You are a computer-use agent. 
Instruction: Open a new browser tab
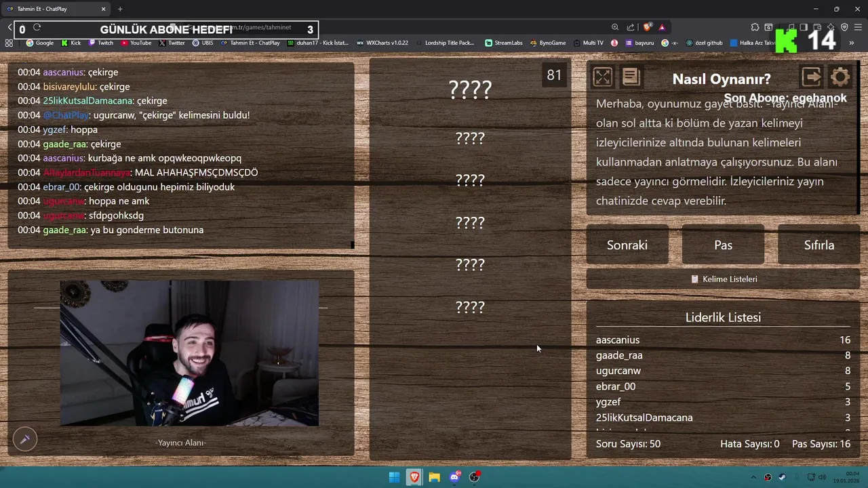[x=120, y=9]
